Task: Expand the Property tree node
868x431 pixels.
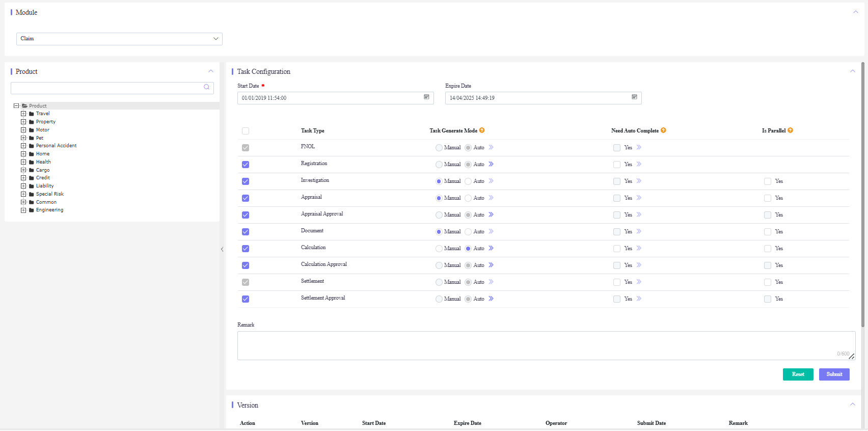Action: click(23, 122)
